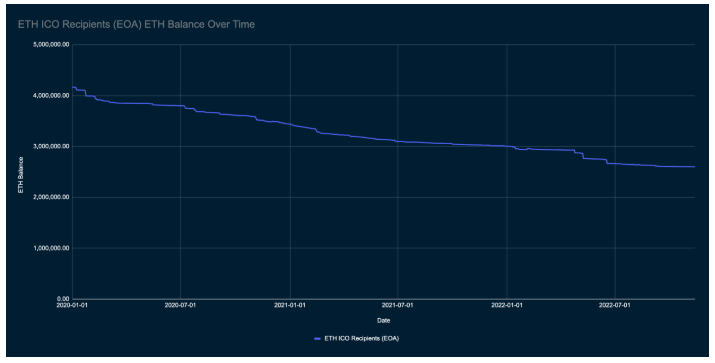Click the chart title 'ETH ICO Recipients (EOA) ETH Balance Over Time'
This screenshot has height=363, width=715.
click(136, 25)
